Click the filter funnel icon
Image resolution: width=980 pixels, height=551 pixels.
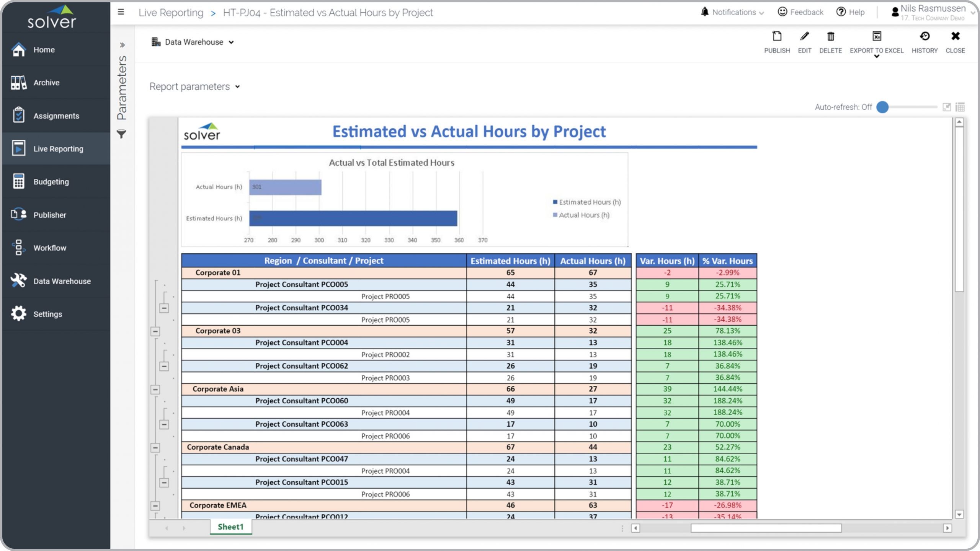click(121, 134)
